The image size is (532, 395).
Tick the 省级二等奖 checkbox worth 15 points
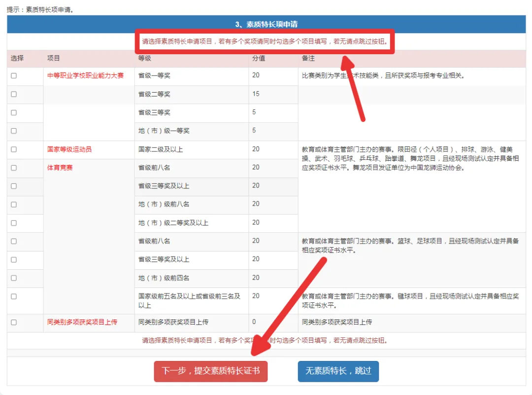(x=14, y=94)
